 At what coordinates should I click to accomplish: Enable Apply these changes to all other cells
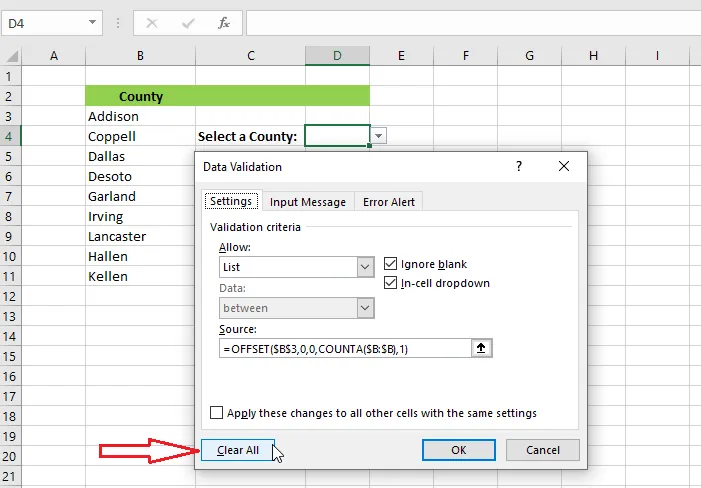click(216, 412)
